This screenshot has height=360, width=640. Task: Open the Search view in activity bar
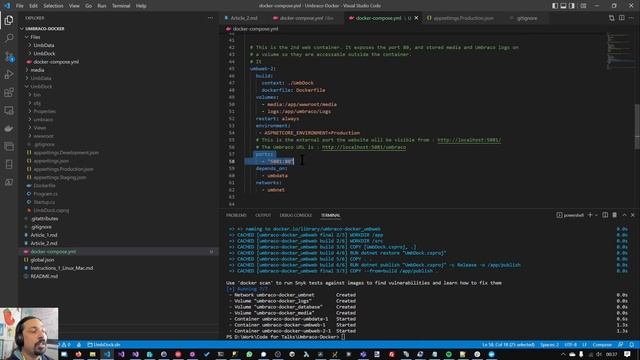(9, 38)
